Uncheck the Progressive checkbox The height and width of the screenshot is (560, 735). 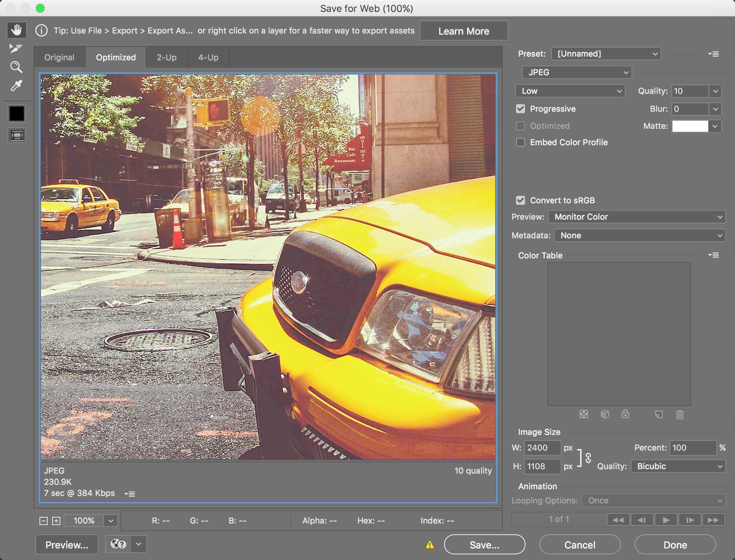pyautogui.click(x=521, y=109)
